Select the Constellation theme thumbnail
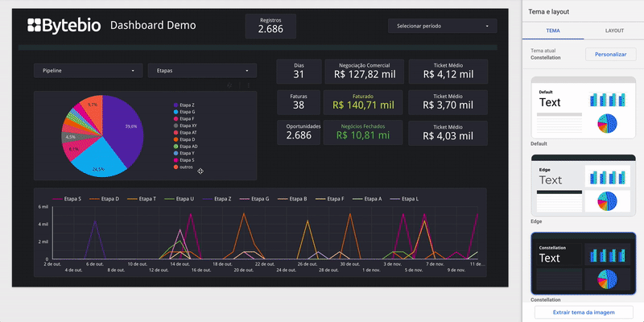The height and width of the screenshot is (322, 644). (x=583, y=263)
